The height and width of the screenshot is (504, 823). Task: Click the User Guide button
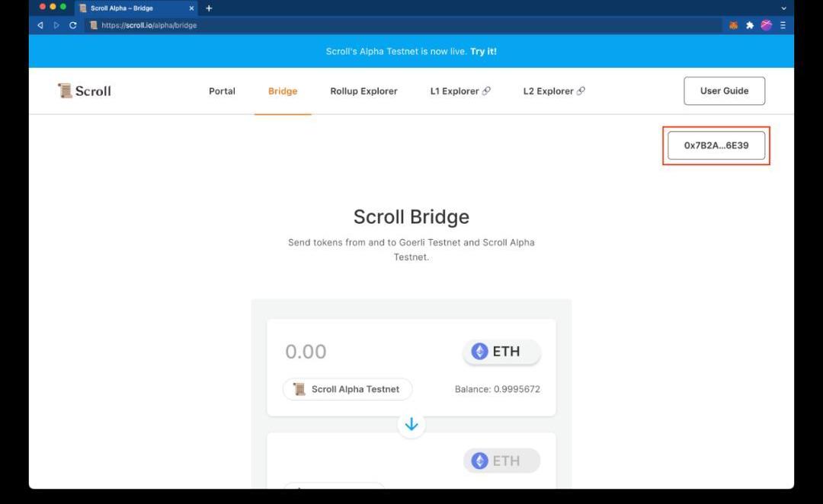coord(724,91)
